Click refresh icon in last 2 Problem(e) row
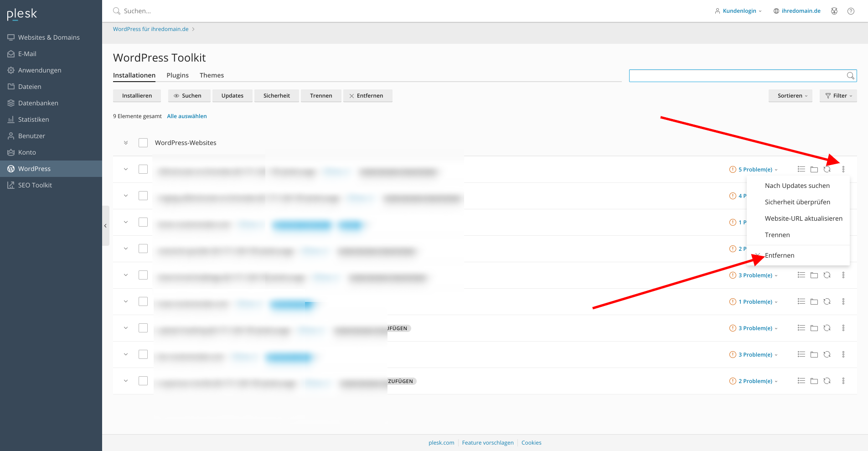 pyautogui.click(x=827, y=381)
